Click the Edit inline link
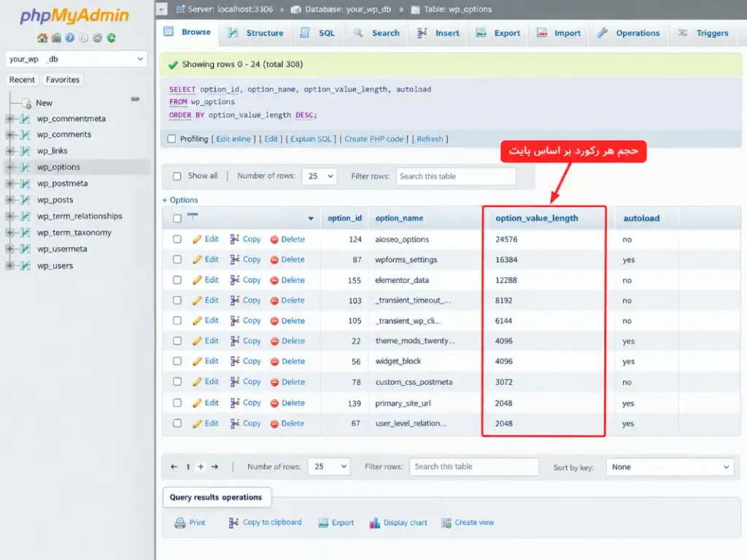Image resolution: width=747 pixels, height=560 pixels. (x=233, y=139)
